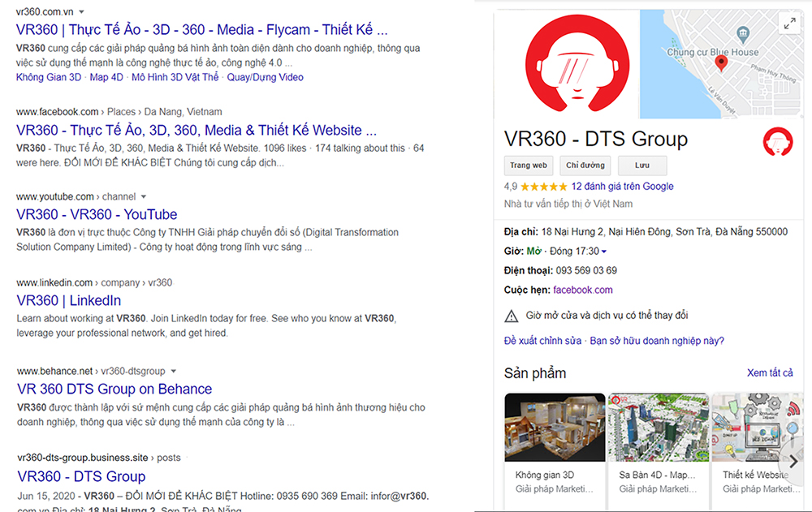
Task: Click the Trang web button
Action: (529, 166)
